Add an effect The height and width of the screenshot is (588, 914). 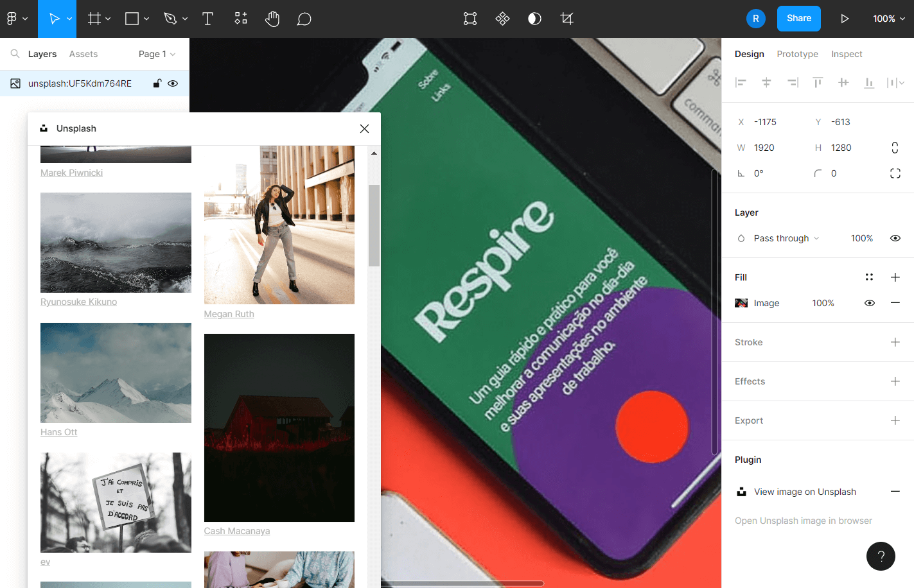click(895, 381)
